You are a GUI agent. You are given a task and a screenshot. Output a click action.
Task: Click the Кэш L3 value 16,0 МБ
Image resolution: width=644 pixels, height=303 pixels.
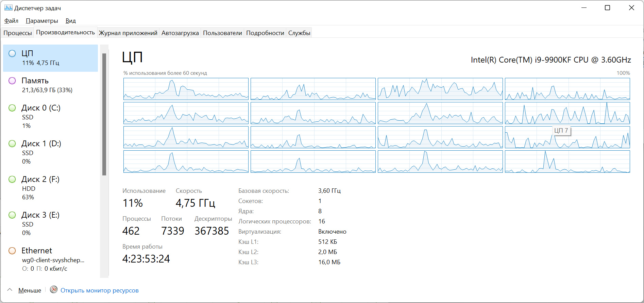[x=329, y=262]
